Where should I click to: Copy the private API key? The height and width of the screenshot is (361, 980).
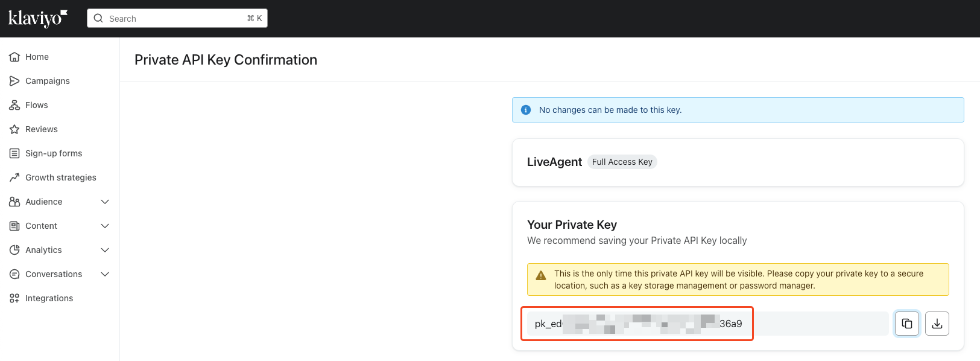tap(906, 324)
